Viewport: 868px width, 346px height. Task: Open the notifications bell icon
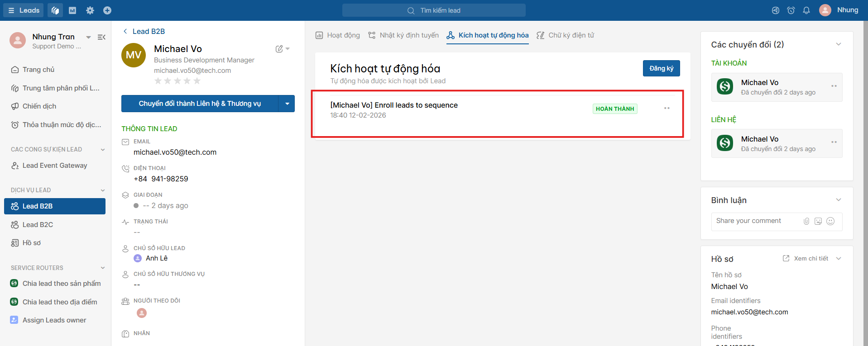tap(806, 10)
